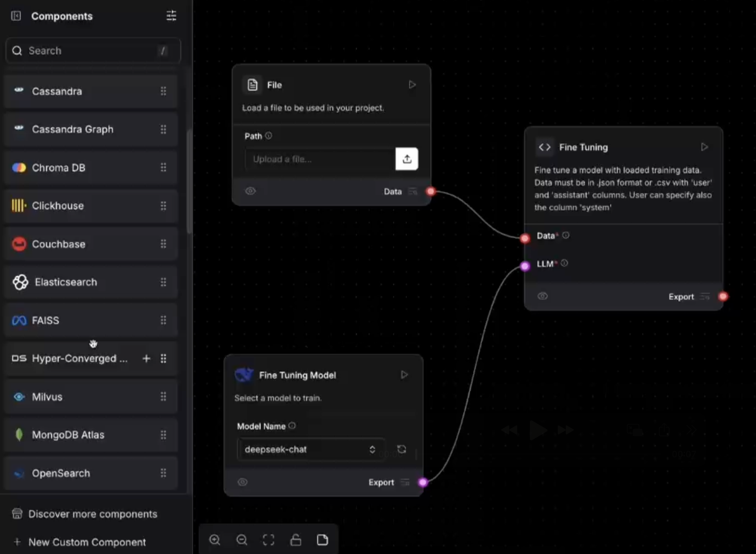Click the sidebar vertical scrollbar
The height and width of the screenshot is (554, 756).
point(189,181)
